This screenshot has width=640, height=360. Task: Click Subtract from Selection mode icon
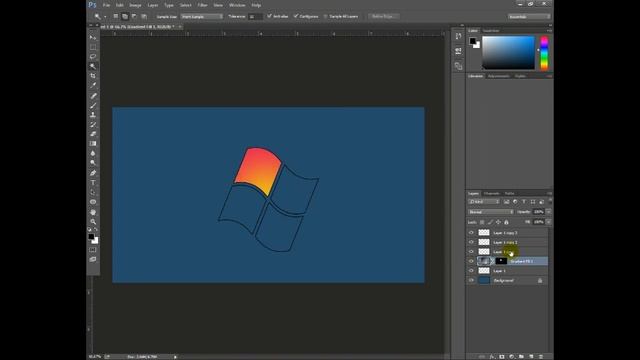134,16
